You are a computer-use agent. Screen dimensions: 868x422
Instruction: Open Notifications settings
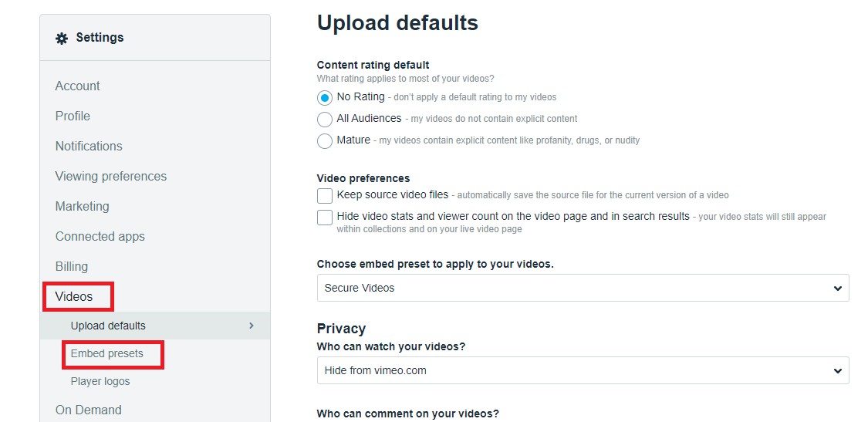coord(89,147)
